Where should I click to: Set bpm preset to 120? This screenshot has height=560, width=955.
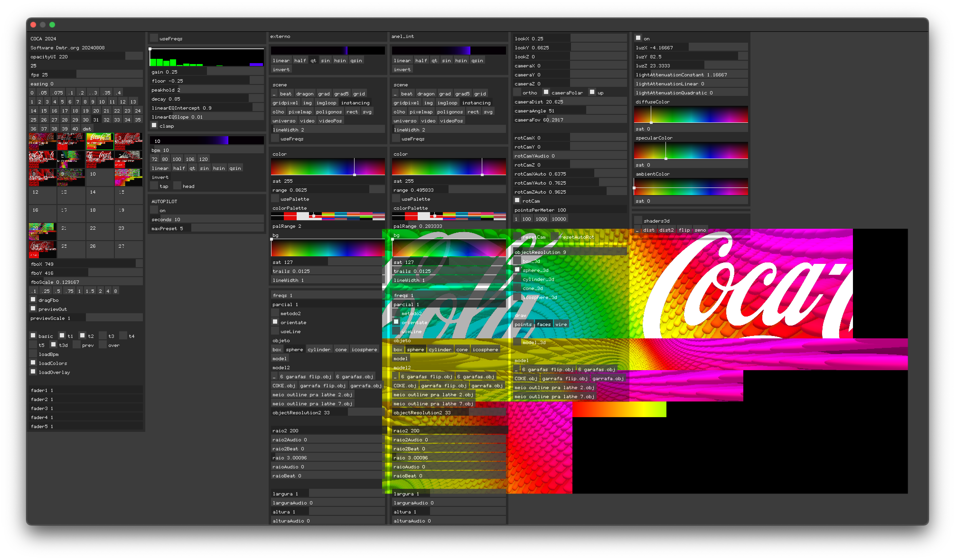pos(203,159)
